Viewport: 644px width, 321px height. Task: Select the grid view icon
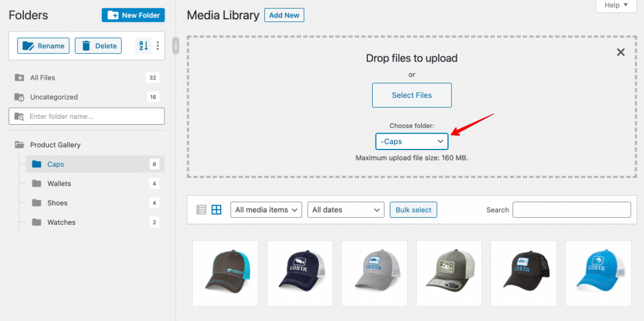pyautogui.click(x=216, y=209)
